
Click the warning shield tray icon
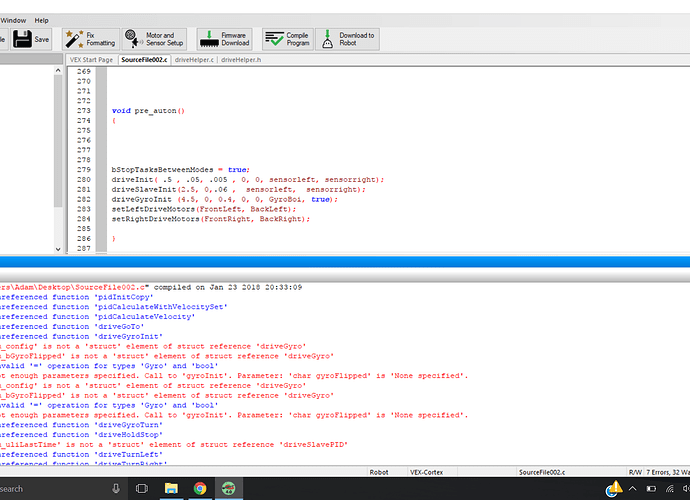coord(614,488)
